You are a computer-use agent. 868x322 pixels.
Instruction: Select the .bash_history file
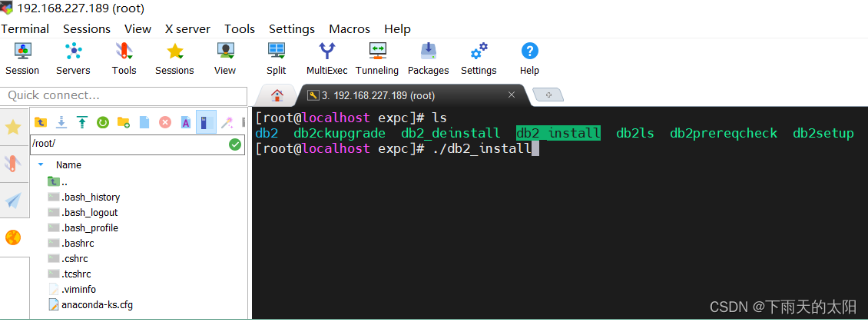coord(84,197)
